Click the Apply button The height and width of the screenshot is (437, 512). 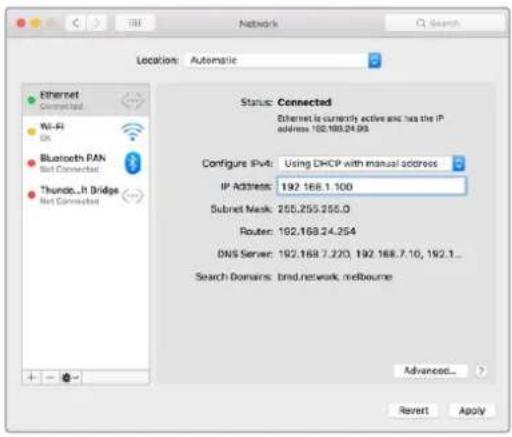[472, 410]
